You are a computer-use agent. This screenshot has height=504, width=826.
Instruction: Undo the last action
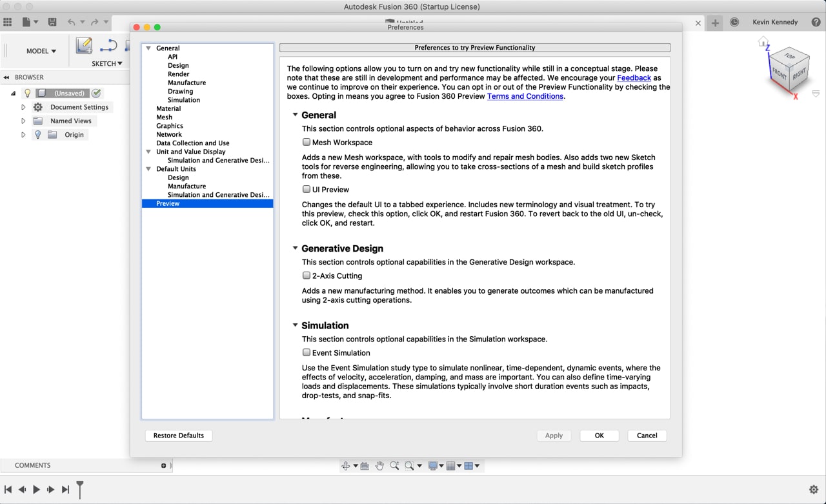[71, 22]
